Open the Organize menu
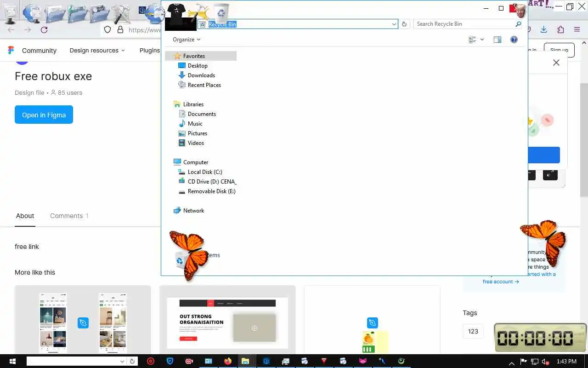Image resolution: width=588 pixels, height=368 pixels. (187, 40)
